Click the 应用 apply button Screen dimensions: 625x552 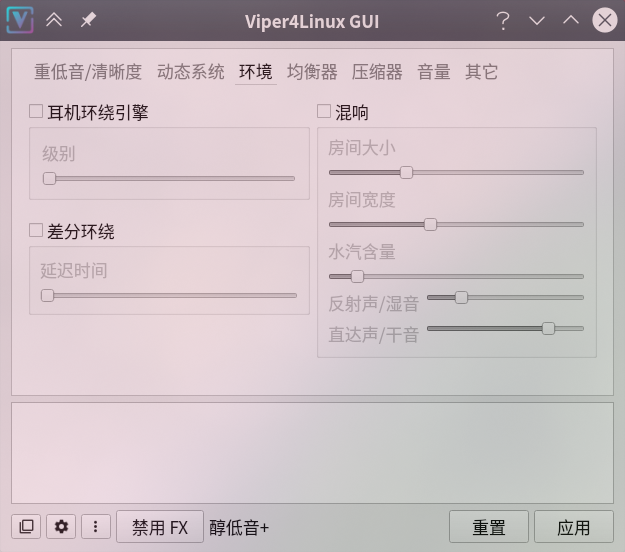[x=574, y=527]
